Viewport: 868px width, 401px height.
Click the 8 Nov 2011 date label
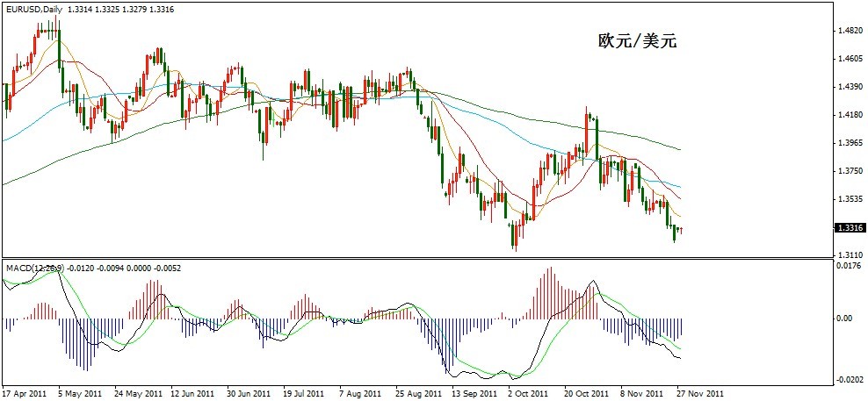tap(641, 394)
